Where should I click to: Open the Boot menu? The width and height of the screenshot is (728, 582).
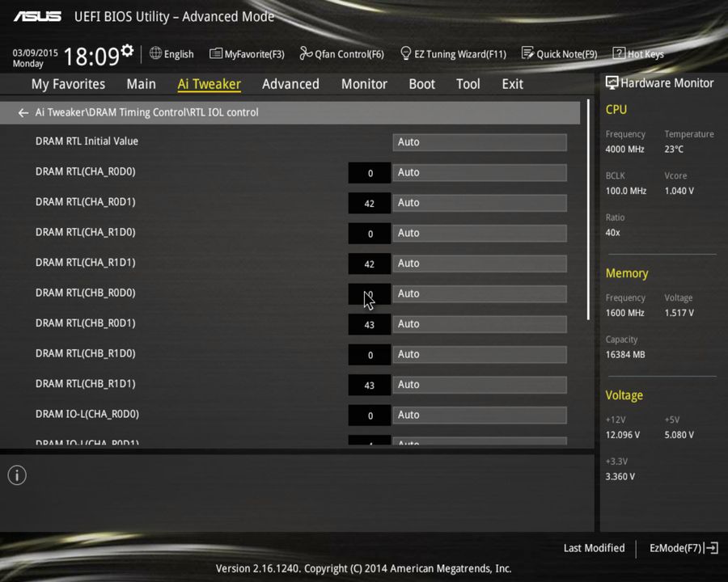click(x=421, y=83)
